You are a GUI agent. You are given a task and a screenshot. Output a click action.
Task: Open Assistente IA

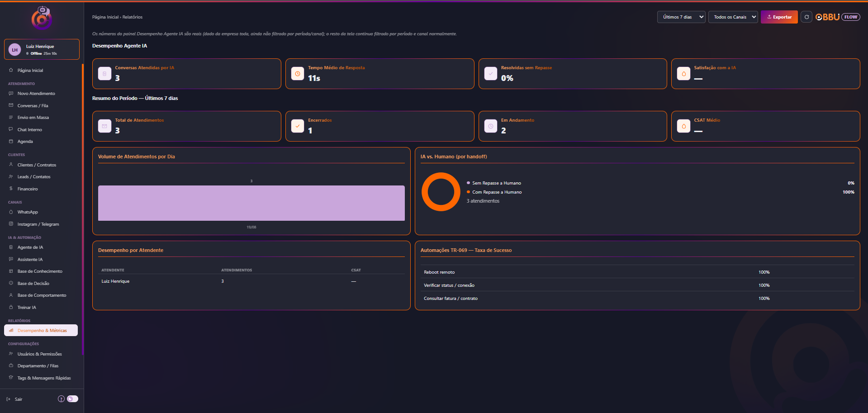pos(41,260)
